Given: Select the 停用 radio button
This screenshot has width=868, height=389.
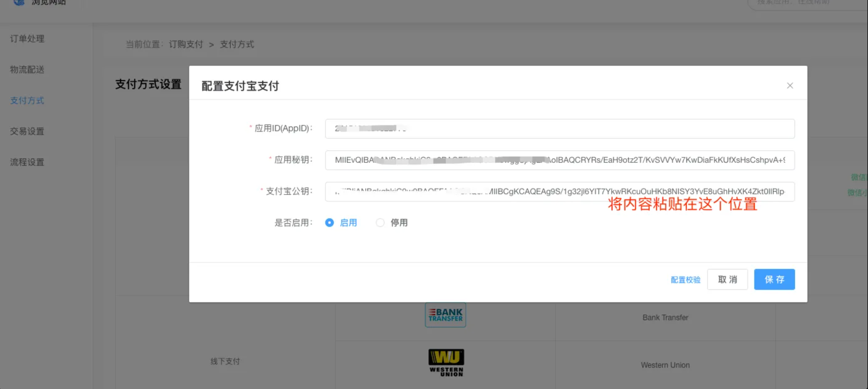Looking at the screenshot, I should point(380,223).
